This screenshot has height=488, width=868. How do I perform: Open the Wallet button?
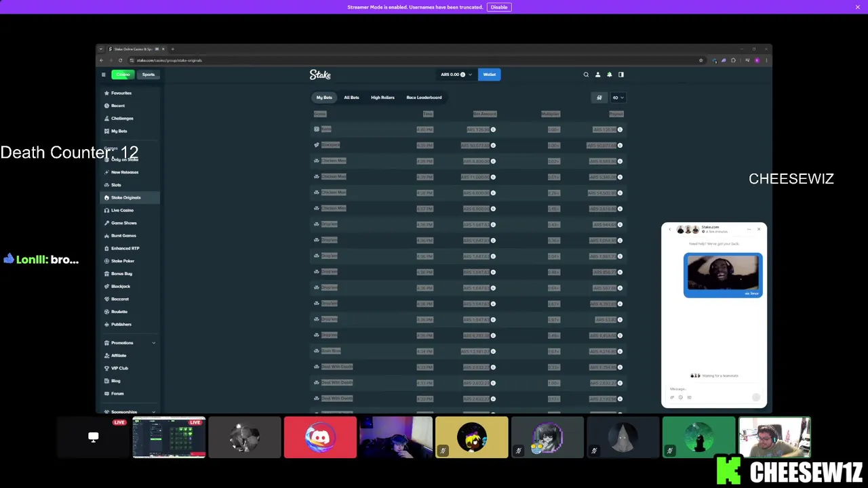coord(489,75)
